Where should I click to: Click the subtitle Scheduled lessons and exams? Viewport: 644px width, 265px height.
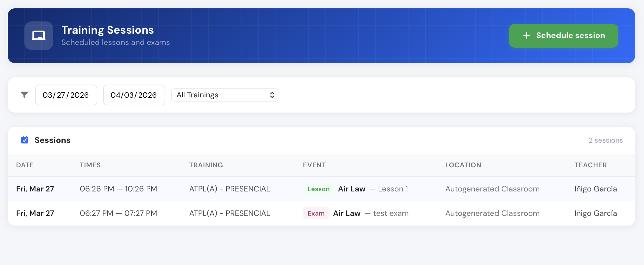click(x=116, y=43)
